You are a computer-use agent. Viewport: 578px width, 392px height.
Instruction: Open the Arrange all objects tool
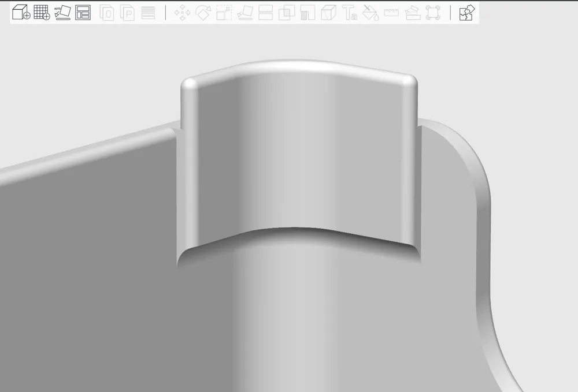click(x=83, y=13)
